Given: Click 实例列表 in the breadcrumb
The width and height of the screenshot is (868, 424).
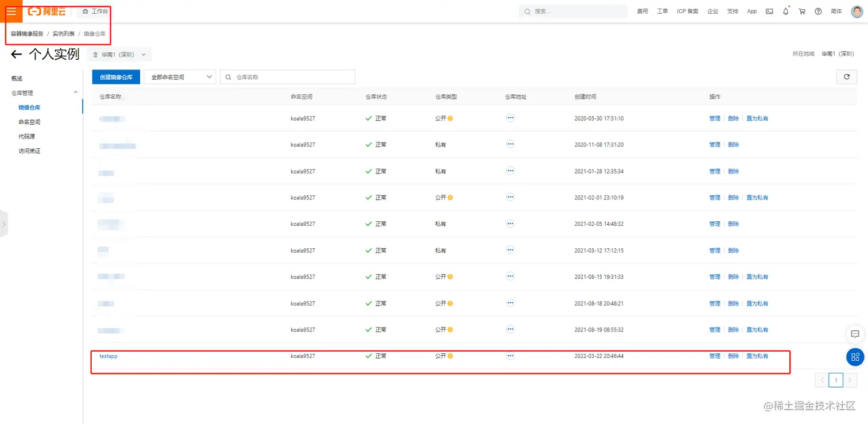Looking at the screenshot, I should pyautogui.click(x=64, y=34).
